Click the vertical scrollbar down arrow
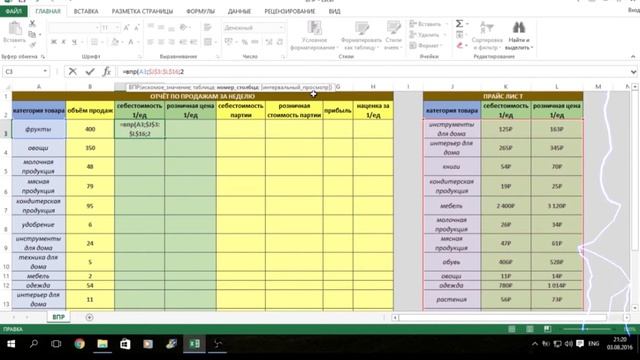The width and height of the screenshot is (640, 360). [x=635, y=308]
